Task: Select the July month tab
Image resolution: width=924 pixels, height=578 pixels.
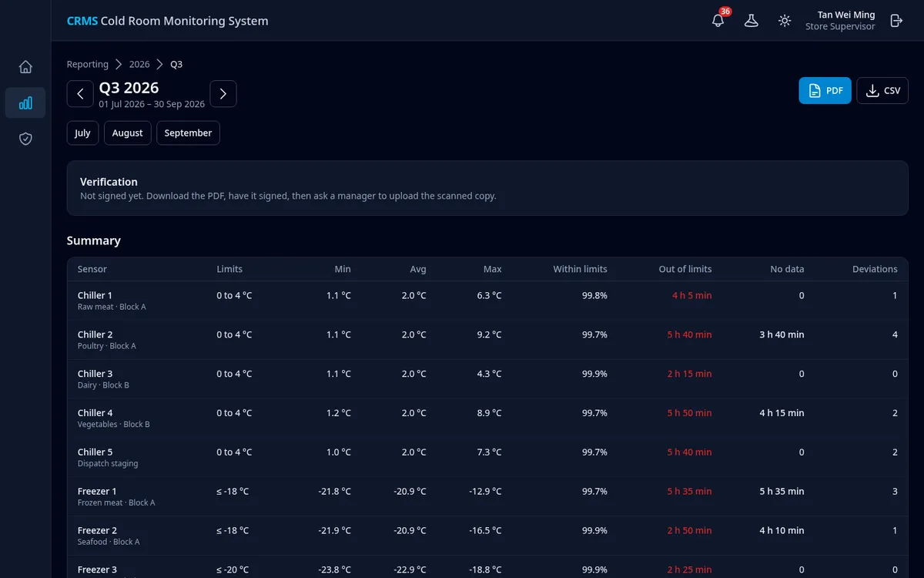Action: [82, 133]
